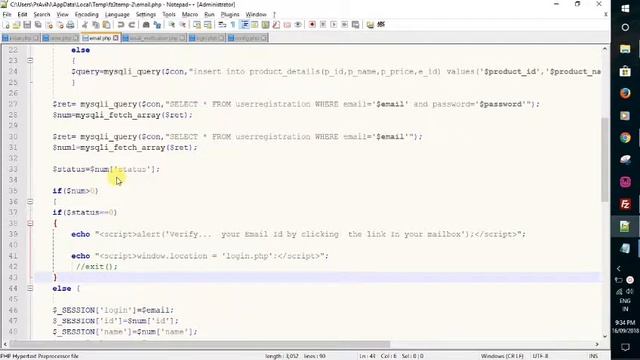Click the editor's scroll-right arrow
The height and width of the screenshot is (360, 640).
(597, 344)
